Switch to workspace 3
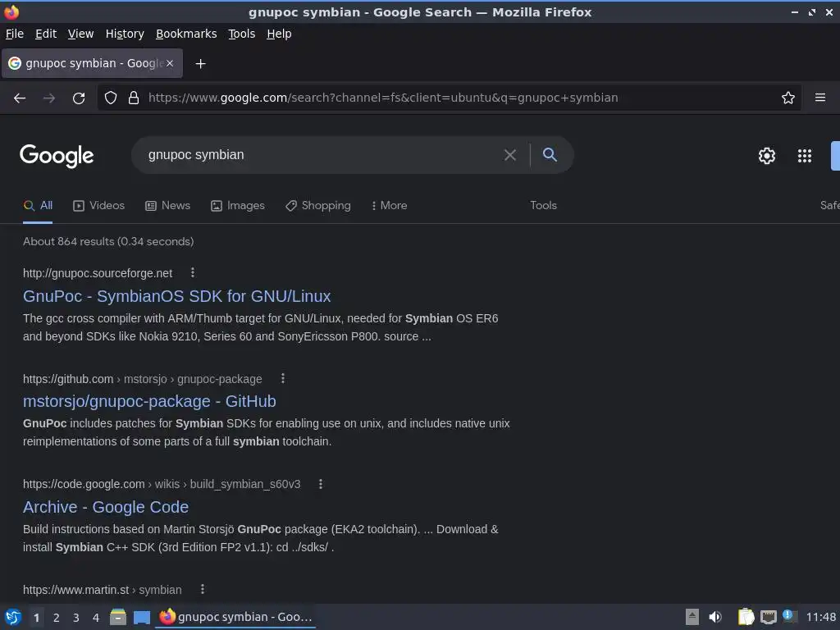 (x=76, y=618)
